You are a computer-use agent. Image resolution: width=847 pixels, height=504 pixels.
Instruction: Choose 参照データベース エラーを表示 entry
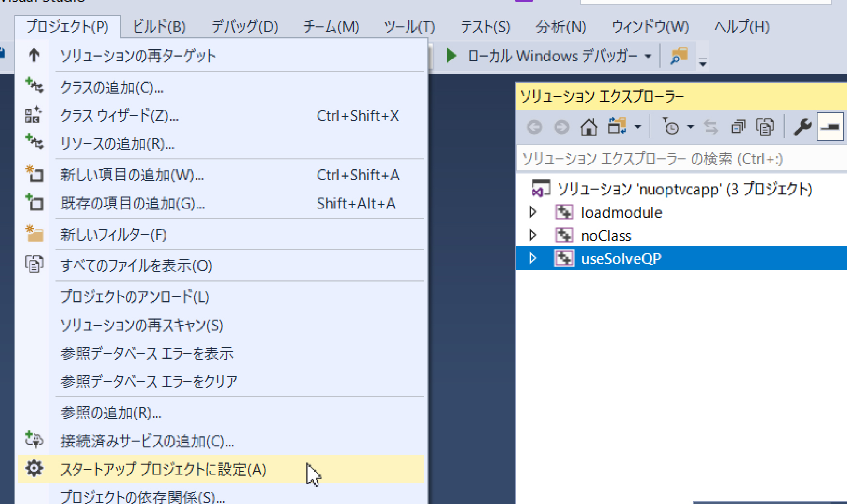pos(221,353)
